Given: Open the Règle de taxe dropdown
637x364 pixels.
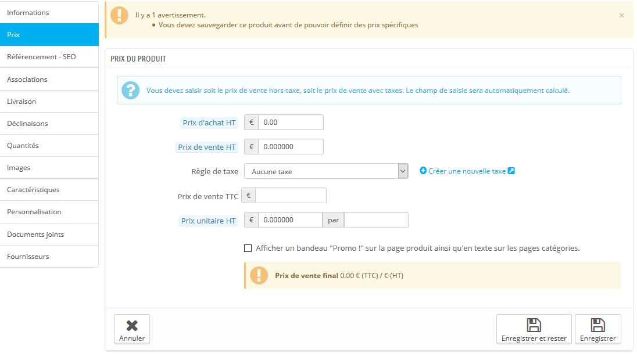Looking at the screenshot, I should (326, 171).
